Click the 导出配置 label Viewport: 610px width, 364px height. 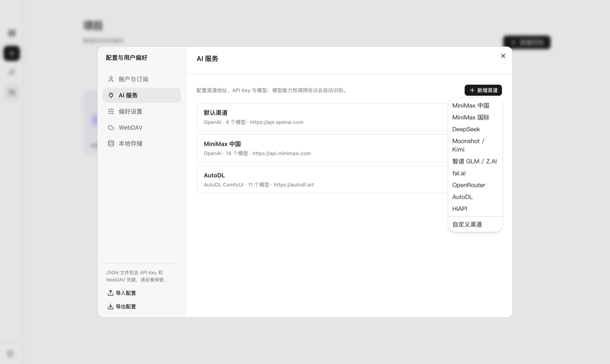(x=126, y=307)
